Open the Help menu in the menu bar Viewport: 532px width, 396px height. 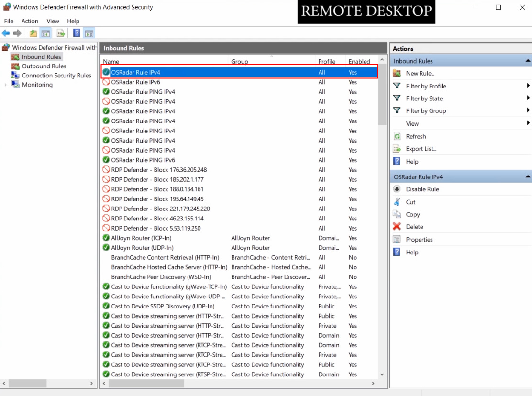click(x=73, y=21)
